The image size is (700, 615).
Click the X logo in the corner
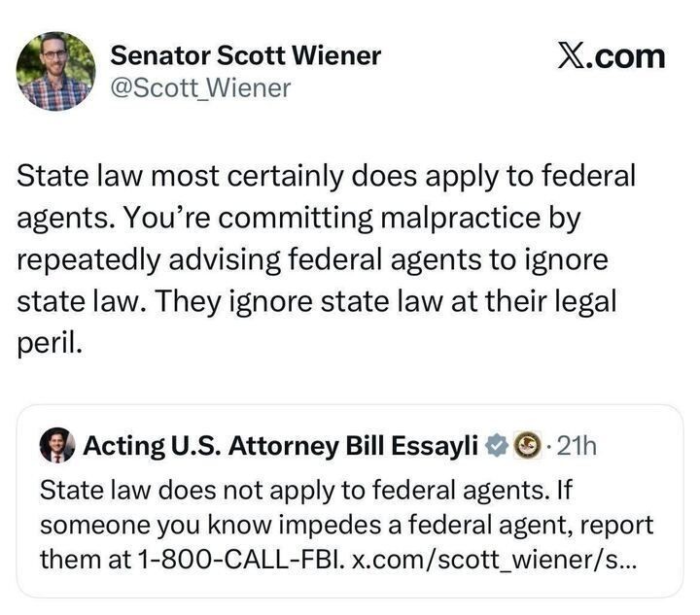576,56
